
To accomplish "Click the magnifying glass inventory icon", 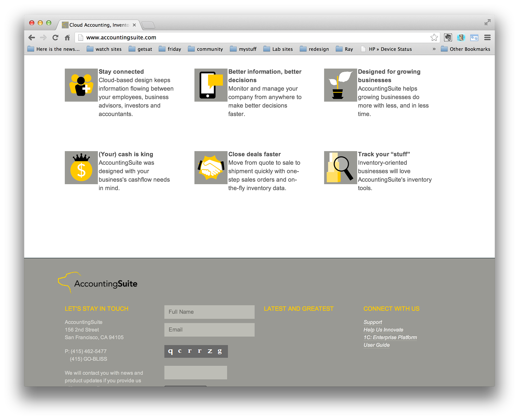I will pyautogui.click(x=340, y=168).
